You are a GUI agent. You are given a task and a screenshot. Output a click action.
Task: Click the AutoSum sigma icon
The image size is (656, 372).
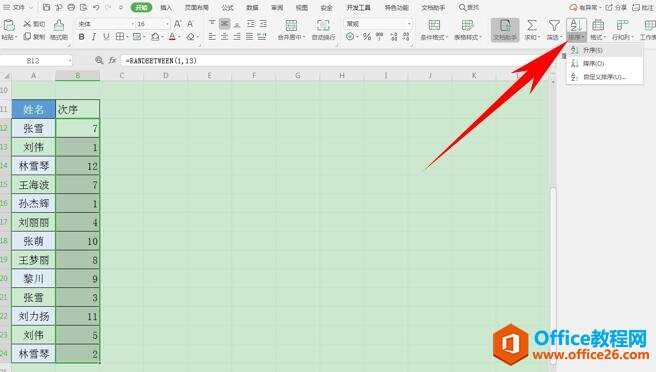tap(532, 26)
